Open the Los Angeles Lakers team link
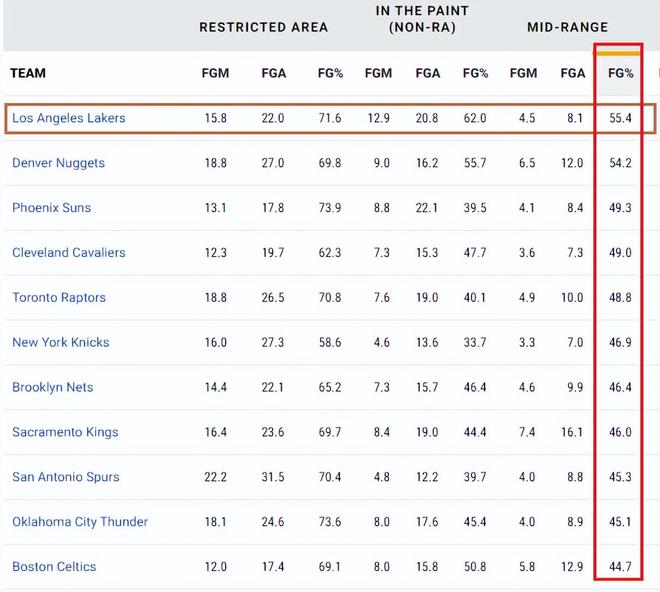Image resolution: width=660 pixels, height=592 pixels. click(x=68, y=118)
